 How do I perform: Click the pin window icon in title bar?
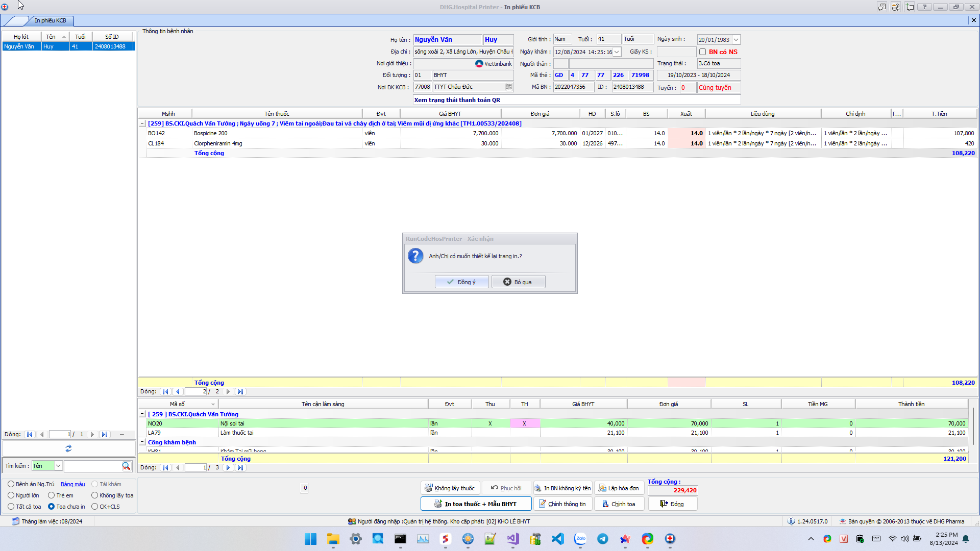click(x=910, y=7)
